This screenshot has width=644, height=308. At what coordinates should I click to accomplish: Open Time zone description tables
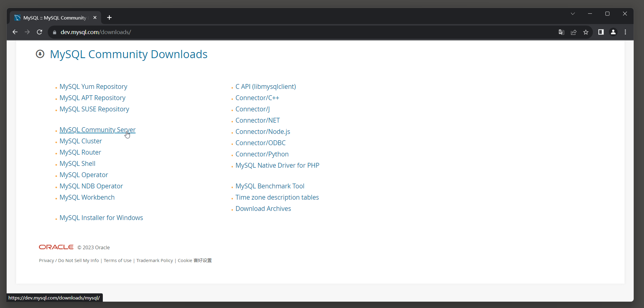coord(277,197)
